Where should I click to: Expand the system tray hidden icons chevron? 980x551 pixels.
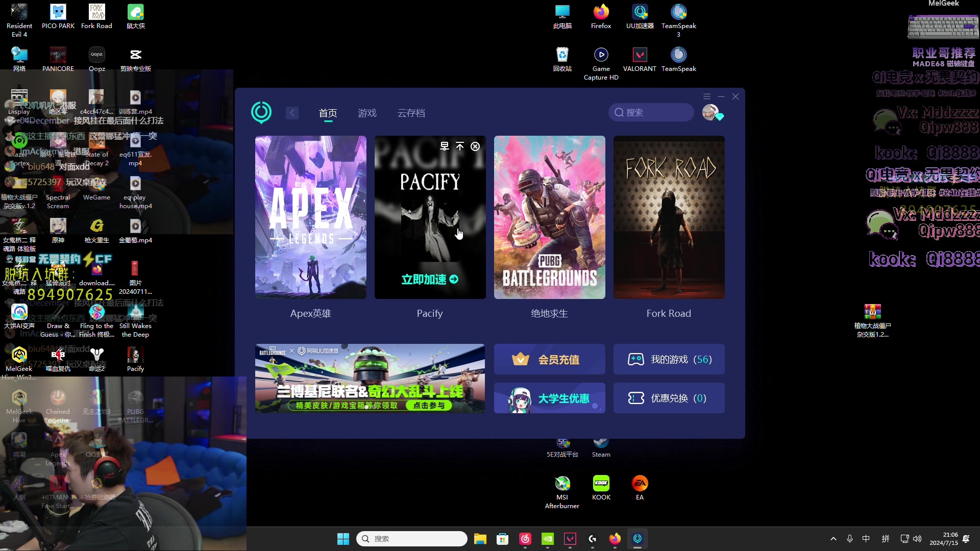pos(834,539)
